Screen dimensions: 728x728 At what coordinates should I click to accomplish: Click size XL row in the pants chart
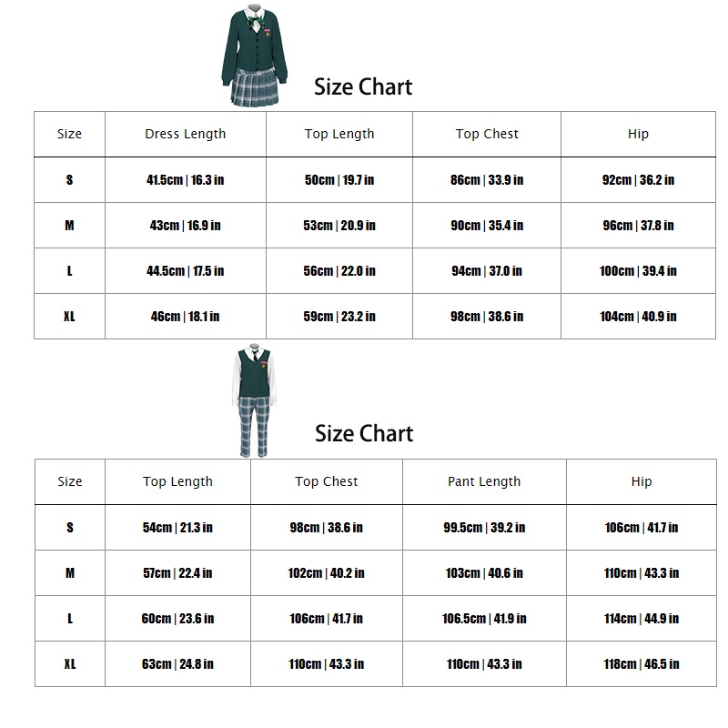click(x=70, y=664)
